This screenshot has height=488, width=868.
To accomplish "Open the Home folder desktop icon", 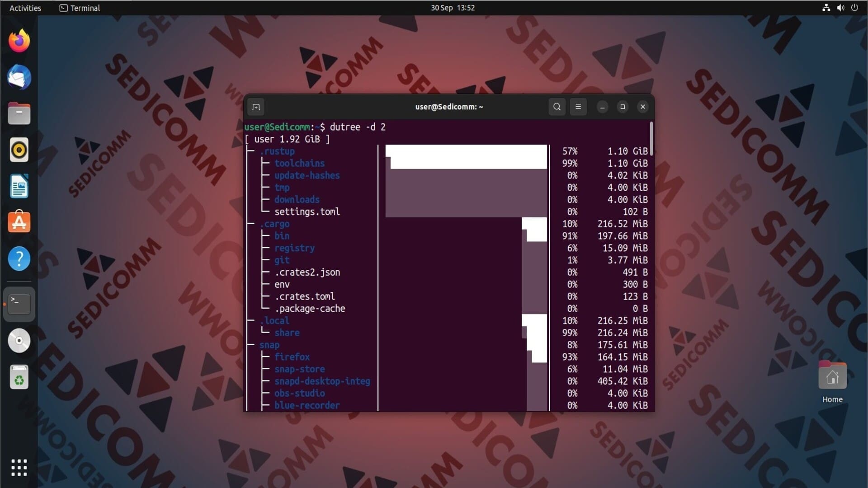I will (x=832, y=382).
